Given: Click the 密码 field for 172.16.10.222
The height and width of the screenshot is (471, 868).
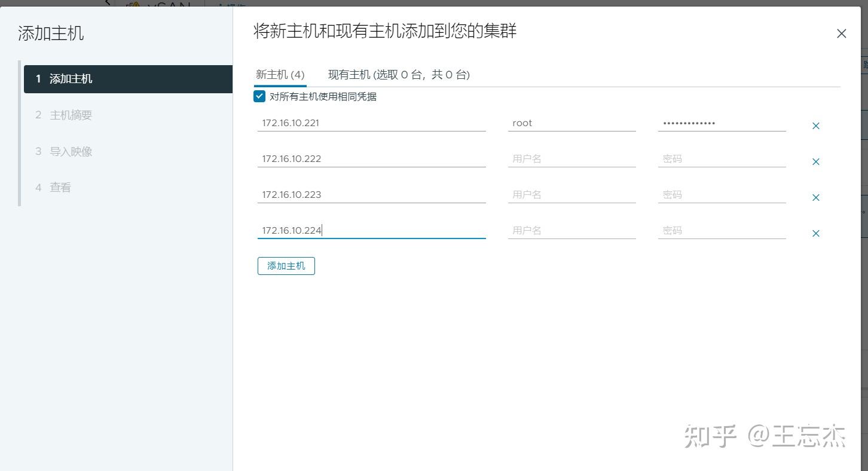Looking at the screenshot, I should coord(722,159).
